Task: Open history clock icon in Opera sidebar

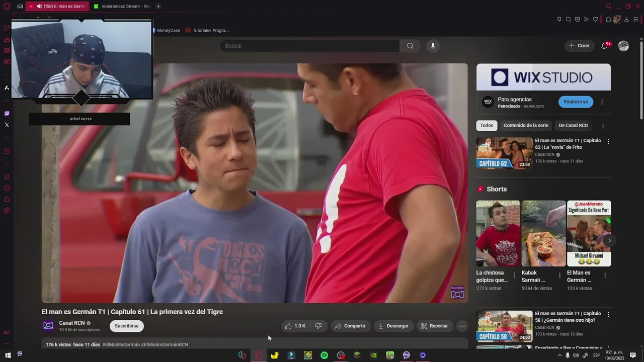Action: click(x=7, y=188)
